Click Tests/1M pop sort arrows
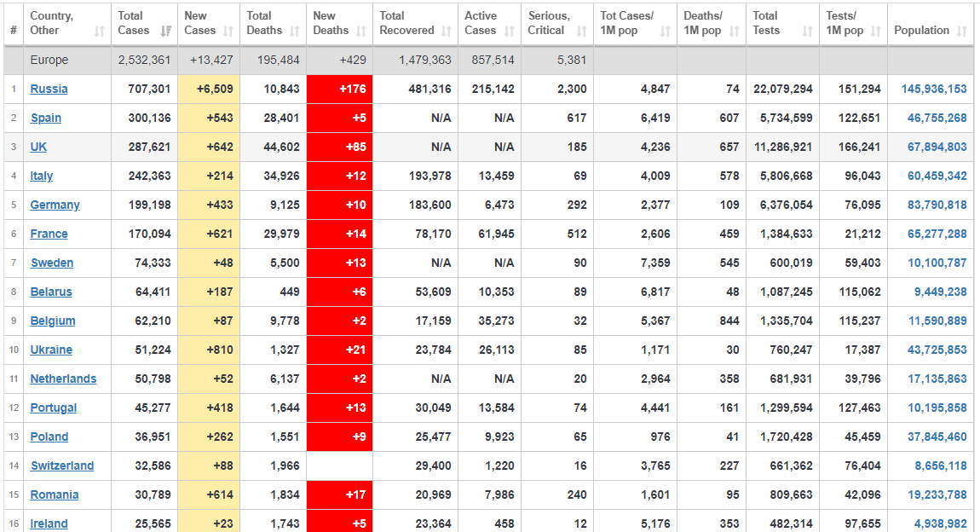The height and width of the screenshot is (532, 980). 876,32
